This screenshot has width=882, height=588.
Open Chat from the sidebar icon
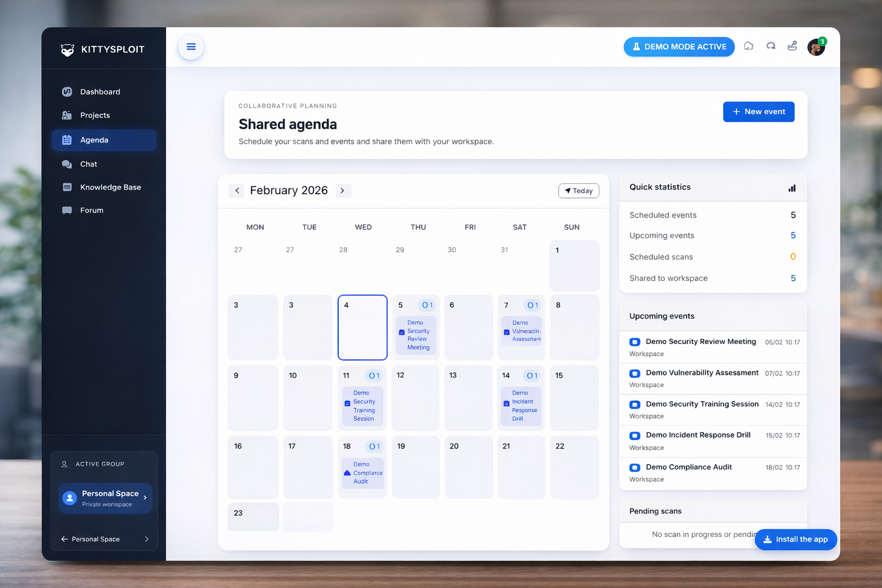tap(68, 164)
